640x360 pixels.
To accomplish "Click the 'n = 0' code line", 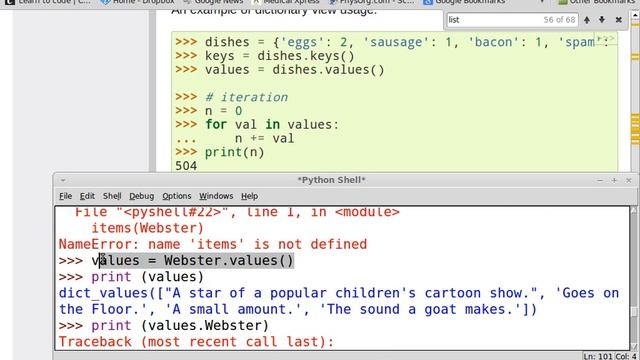I will pyautogui.click(x=224, y=111).
